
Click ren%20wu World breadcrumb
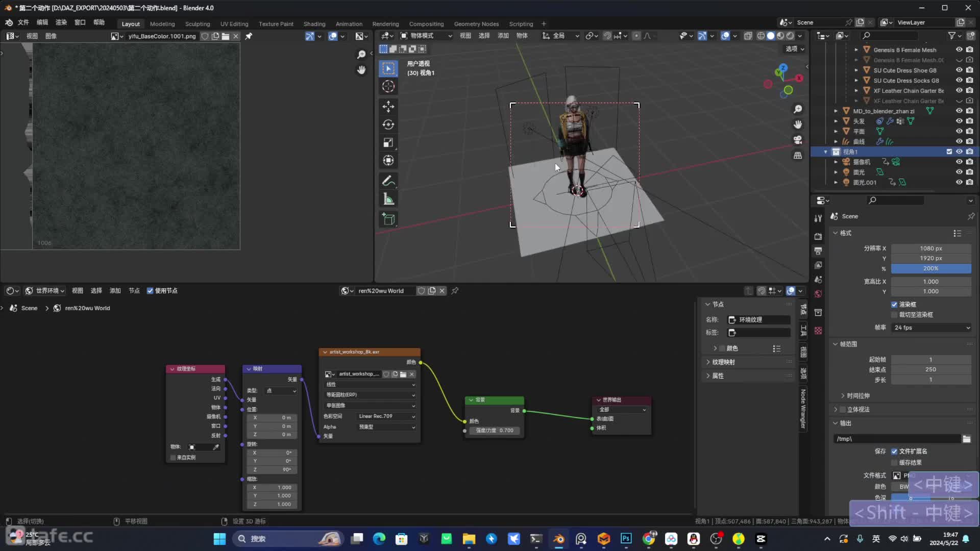point(87,308)
